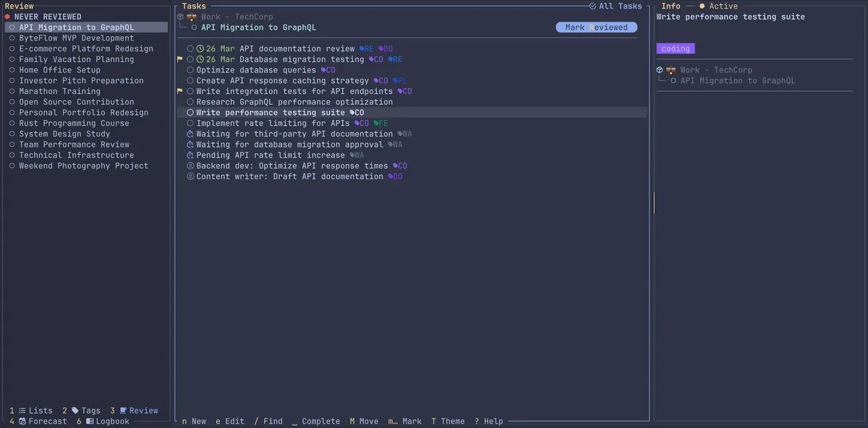Click the Active status dot in Info header
This screenshot has width=868, height=428.
(x=702, y=6)
